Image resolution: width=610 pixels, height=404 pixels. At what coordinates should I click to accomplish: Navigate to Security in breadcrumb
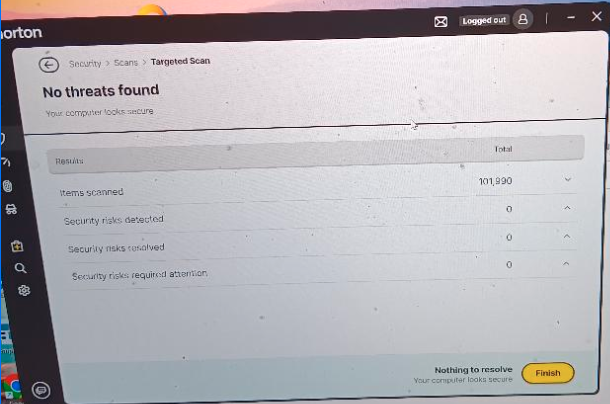(x=85, y=63)
